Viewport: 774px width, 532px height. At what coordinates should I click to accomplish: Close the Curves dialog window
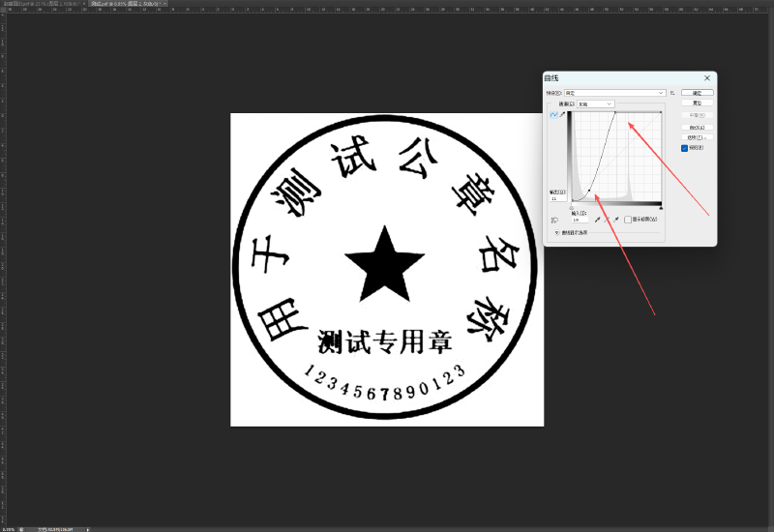pos(707,78)
